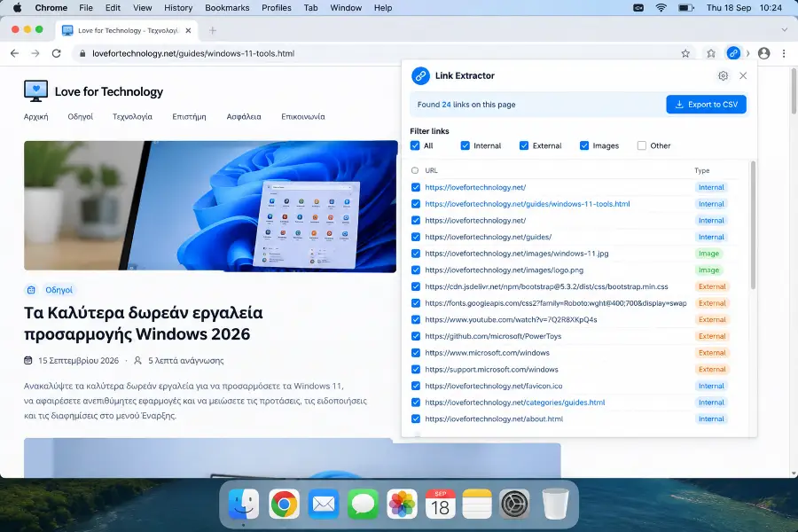Image resolution: width=798 pixels, height=532 pixels.
Task: Click the Link Extractor logo icon in panel header
Action: 420,76
